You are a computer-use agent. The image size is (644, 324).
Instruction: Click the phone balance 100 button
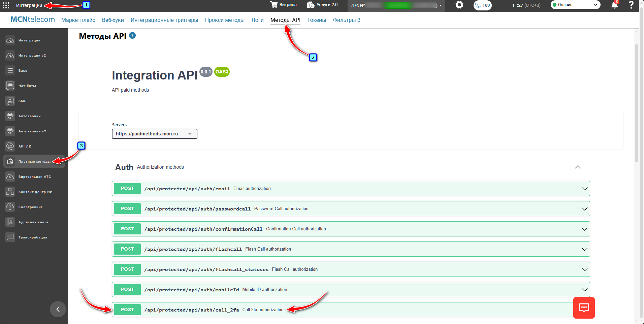482,5
